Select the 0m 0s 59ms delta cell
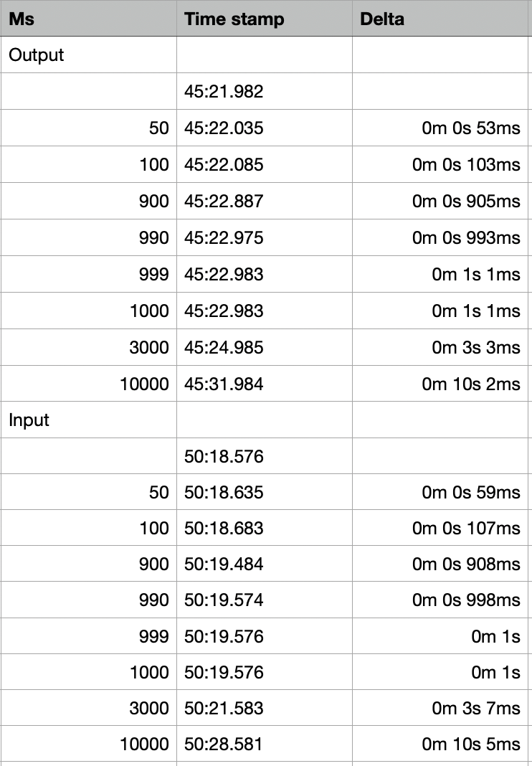The height and width of the screenshot is (766, 532). click(x=440, y=492)
